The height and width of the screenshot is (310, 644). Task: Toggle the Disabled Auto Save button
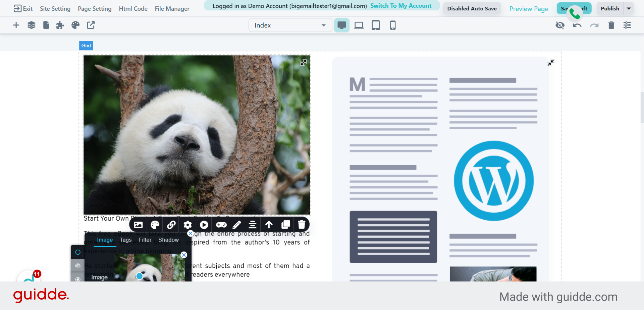[x=472, y=9]
